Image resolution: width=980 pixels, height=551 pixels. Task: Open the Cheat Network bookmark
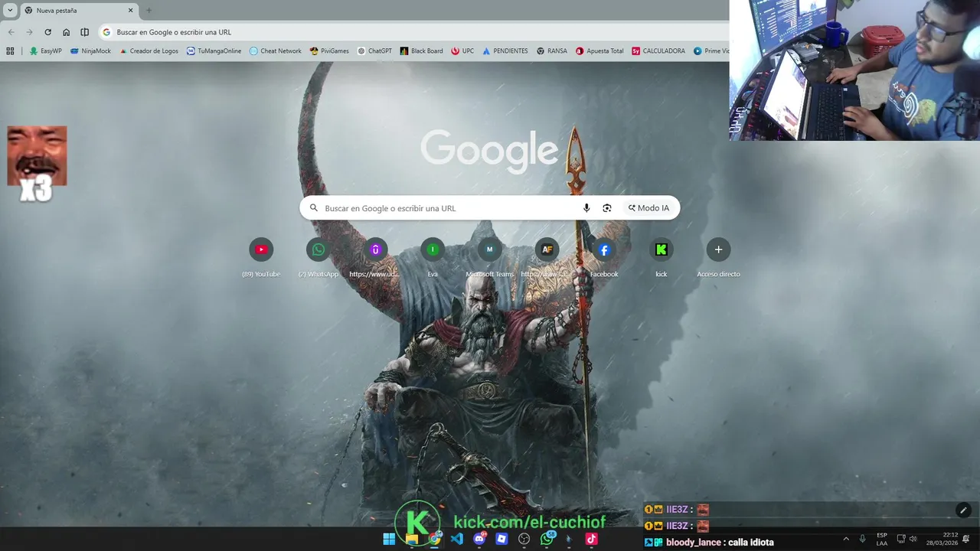(x=276, y=51)
